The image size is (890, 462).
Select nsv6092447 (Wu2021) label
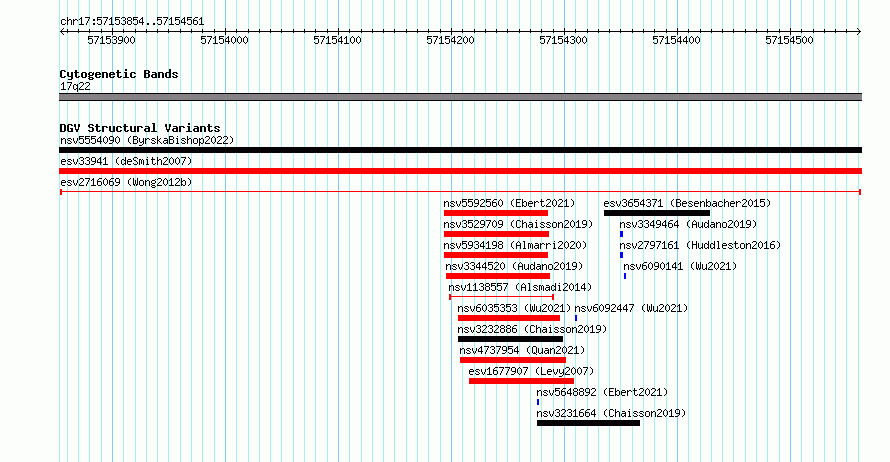(x=631, y=308)
